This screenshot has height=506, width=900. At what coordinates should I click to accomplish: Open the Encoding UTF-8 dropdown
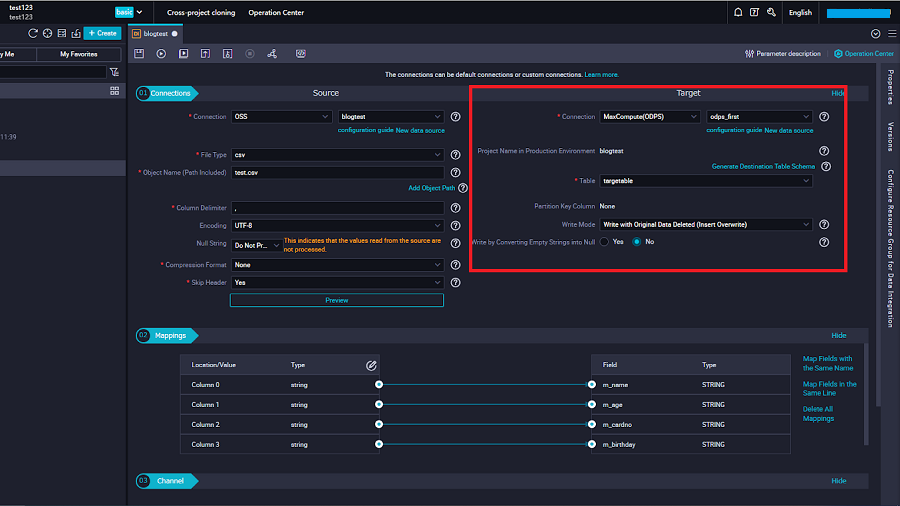(x=337, y=227)
